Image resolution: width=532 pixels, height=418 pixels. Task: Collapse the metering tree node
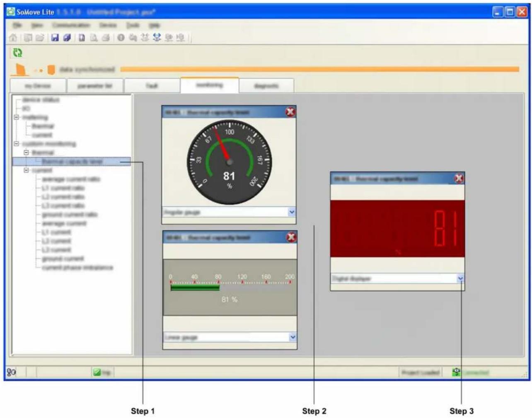17,117
